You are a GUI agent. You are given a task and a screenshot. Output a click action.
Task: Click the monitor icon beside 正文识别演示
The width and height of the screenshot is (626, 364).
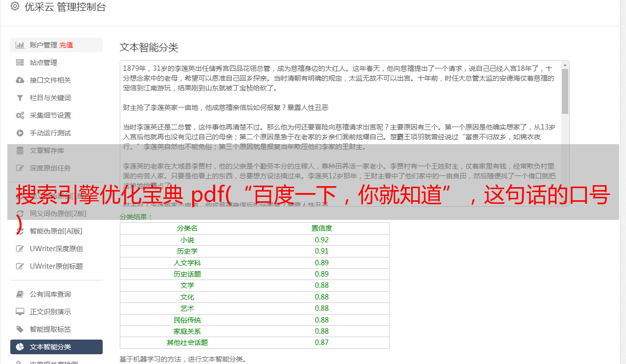(20, 312)
